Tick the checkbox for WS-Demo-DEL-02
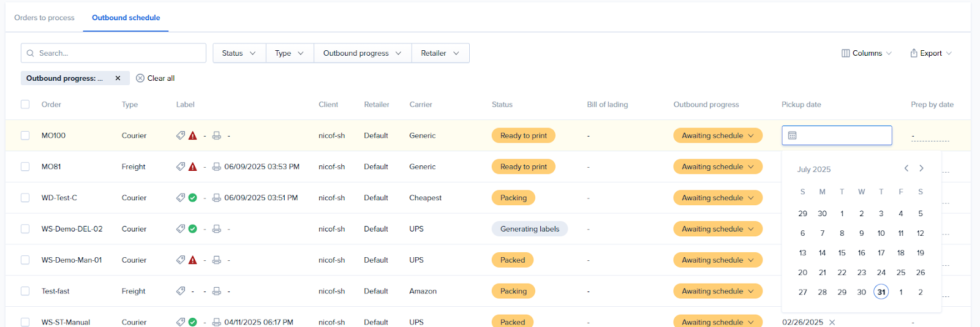 (x=25, y=229)
